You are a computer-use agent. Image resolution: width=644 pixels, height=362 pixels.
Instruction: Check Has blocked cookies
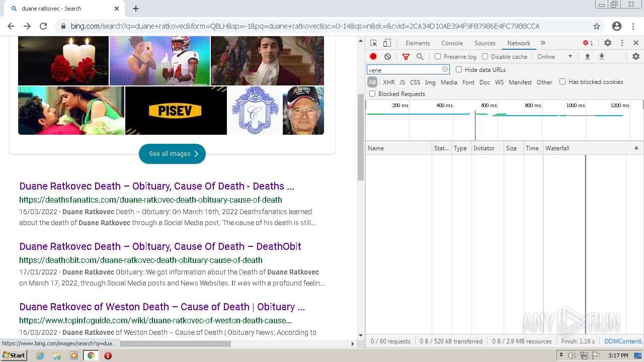562,82
